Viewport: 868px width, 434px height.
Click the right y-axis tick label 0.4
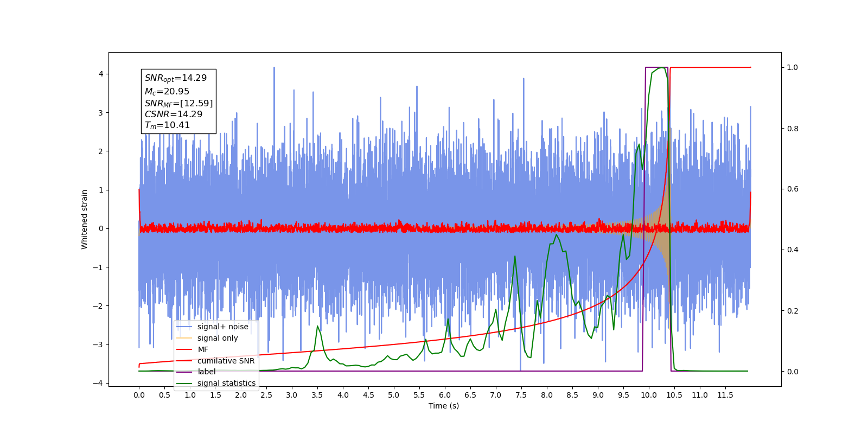pyautogui.click(x=793, y=250)
